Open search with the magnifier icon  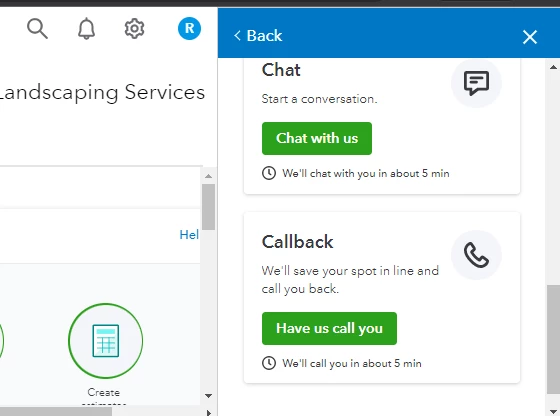pyautogui.click(x=37, y=29)
